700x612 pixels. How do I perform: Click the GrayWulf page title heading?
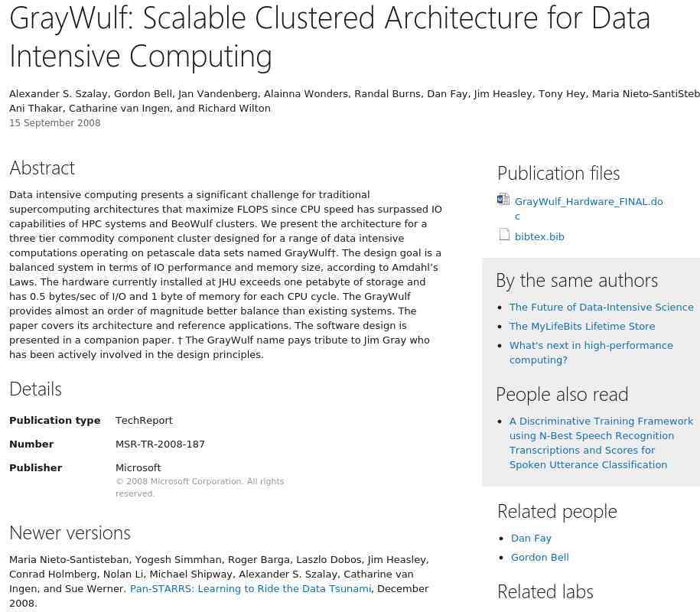point(329,37)
